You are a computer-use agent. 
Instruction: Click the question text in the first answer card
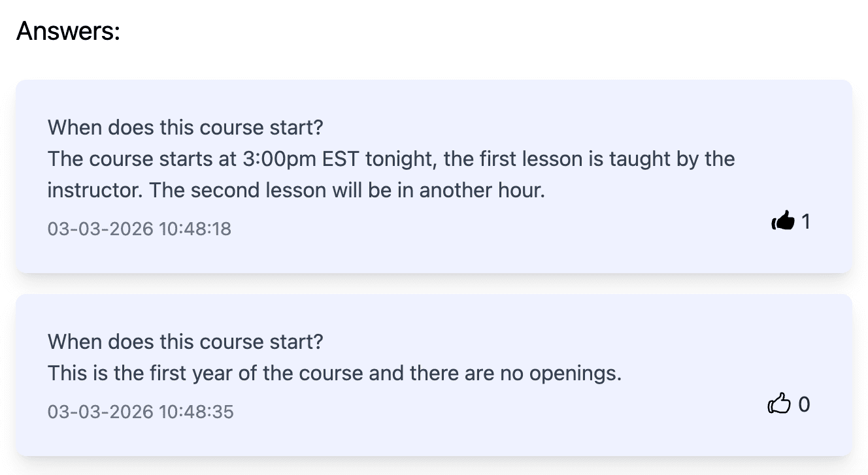(x=186, y=127)
